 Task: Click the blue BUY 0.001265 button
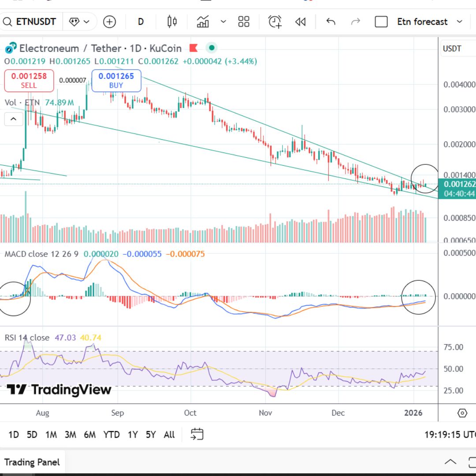click(116, 80)
